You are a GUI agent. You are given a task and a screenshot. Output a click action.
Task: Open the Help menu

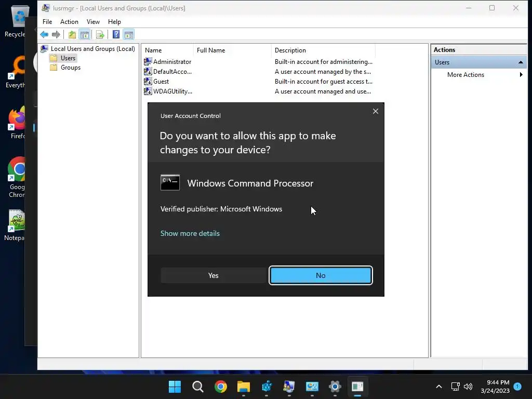point(114,22)
